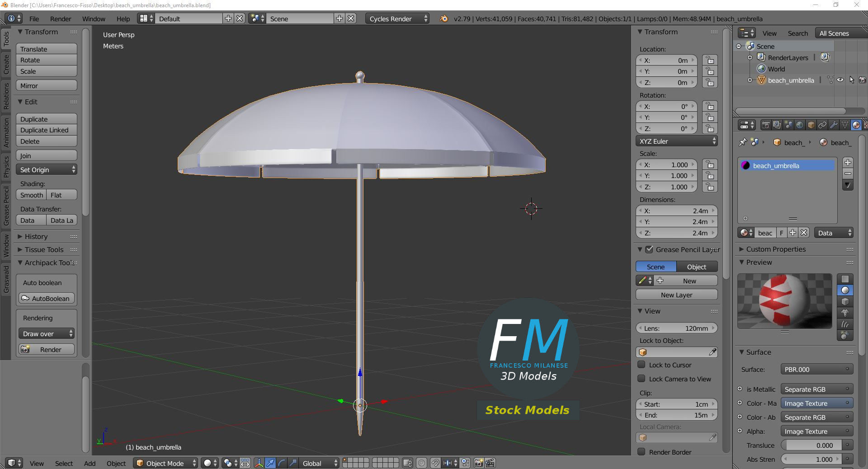Select beach_umbrella material slot in list
Viewport: 868px width, 469px height.
pos(787,165)
